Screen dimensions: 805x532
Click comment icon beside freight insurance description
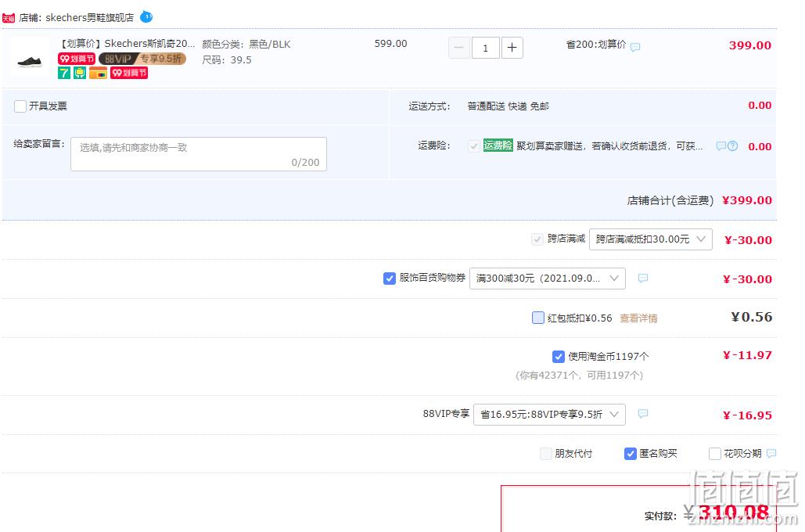pyautogui.click(x=721, y=146)
